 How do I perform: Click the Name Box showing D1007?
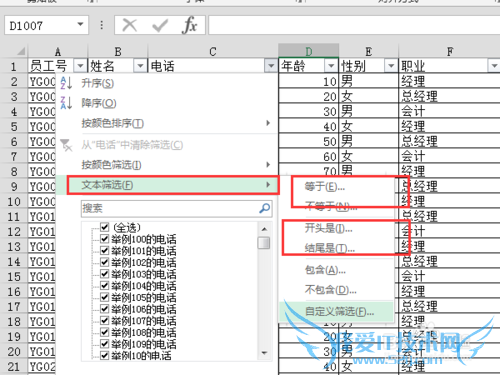(47, 25)
